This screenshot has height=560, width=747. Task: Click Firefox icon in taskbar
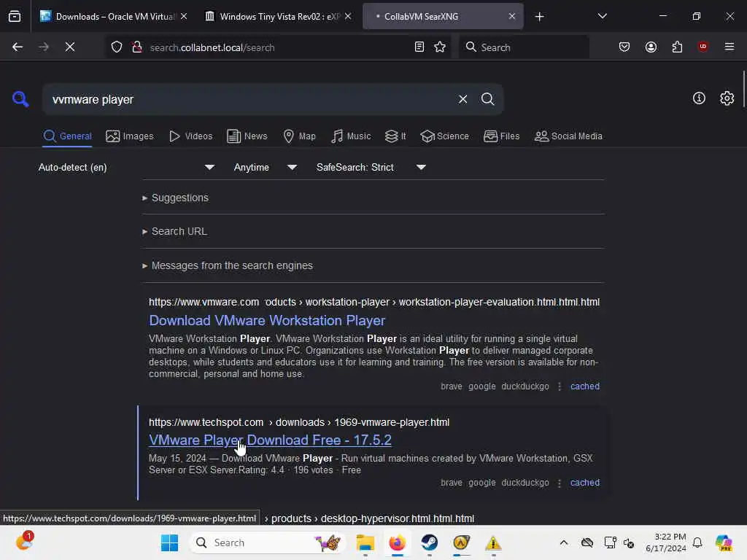click(398, 542)
